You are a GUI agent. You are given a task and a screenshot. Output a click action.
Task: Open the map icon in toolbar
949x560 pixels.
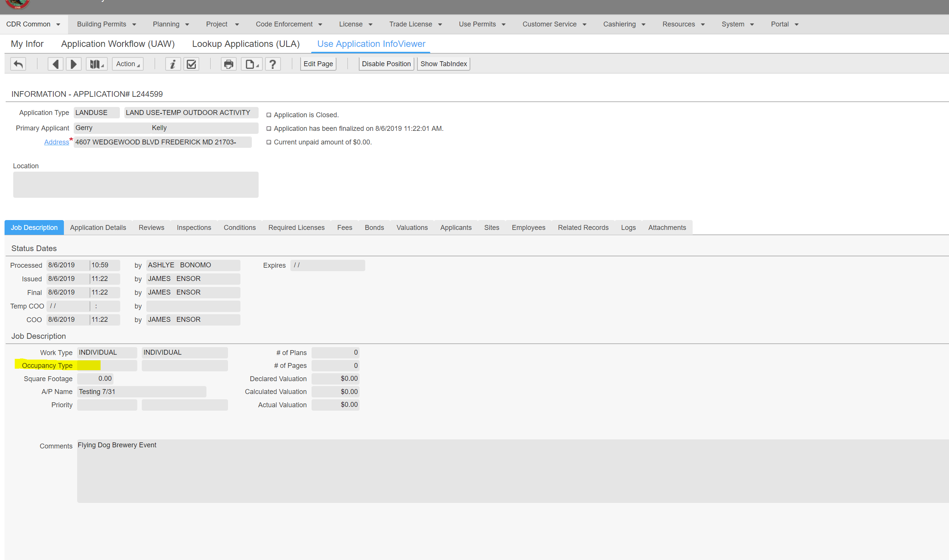(96, 64)
